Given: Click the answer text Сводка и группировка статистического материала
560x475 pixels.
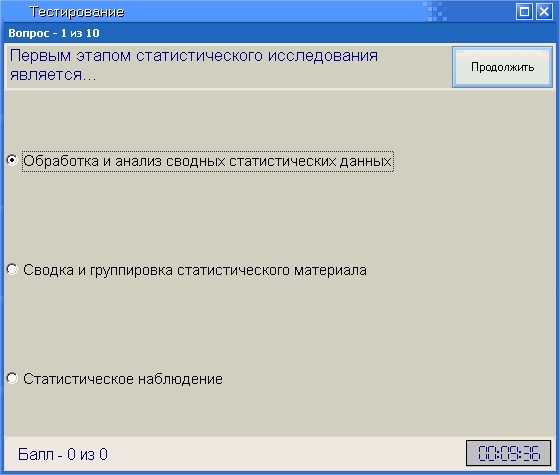Looking at the screenshot, I should [195, 270].
